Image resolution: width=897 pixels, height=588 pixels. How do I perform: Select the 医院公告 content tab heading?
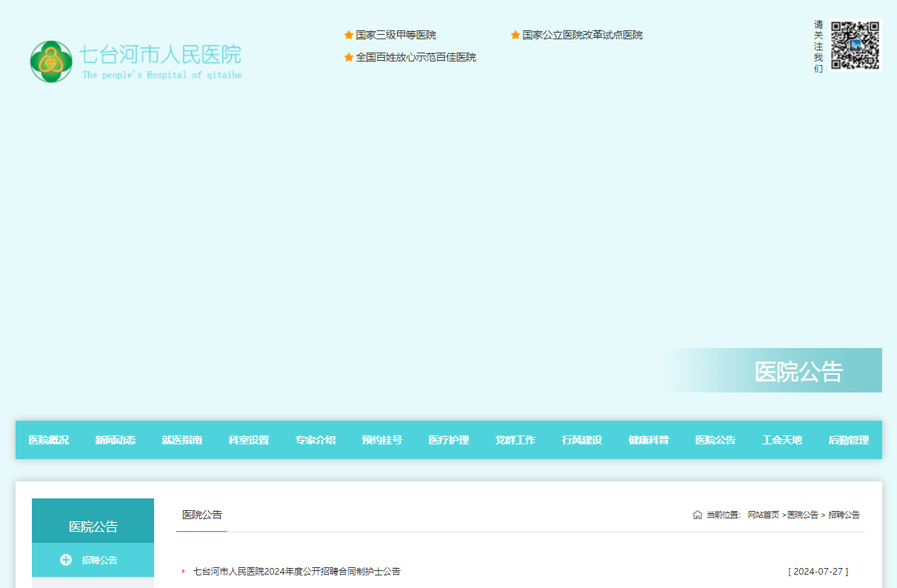202,515
